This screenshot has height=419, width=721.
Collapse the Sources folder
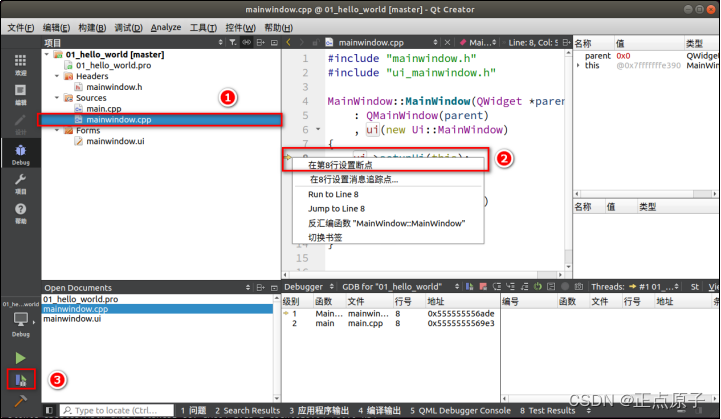(57, 98)
